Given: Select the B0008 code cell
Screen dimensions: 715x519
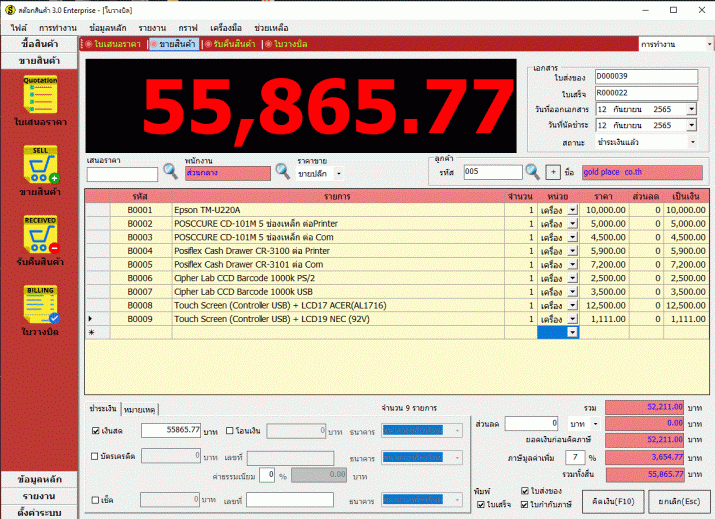Looking at the screenshot, I should pyautogui.click(x=140, y=306).
